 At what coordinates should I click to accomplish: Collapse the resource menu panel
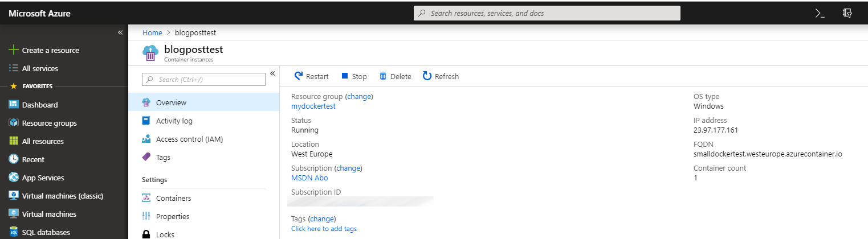(x=272, y=73)
